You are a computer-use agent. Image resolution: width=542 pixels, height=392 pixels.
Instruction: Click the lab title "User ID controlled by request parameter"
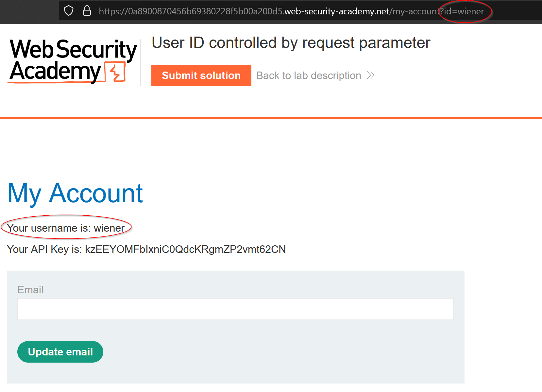(291, 43)
